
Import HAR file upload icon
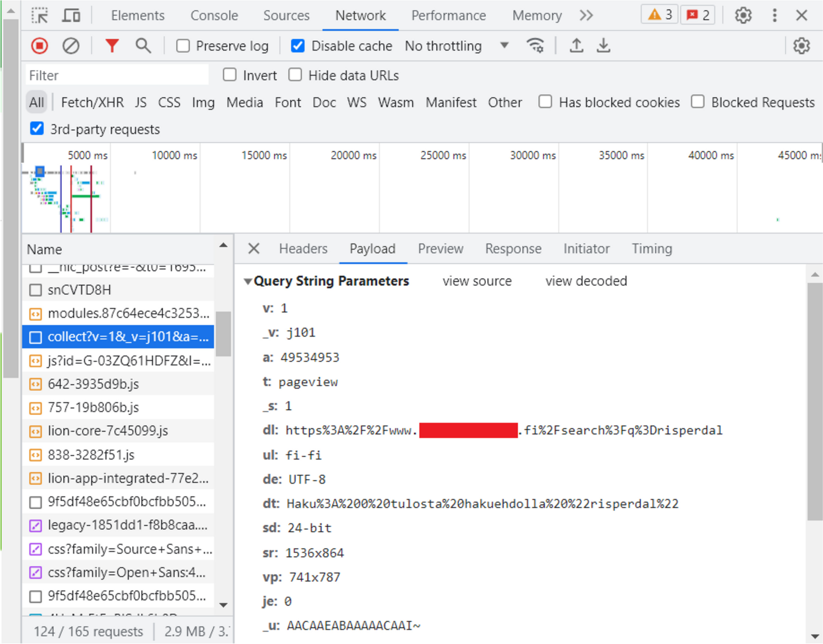[576, 45]
